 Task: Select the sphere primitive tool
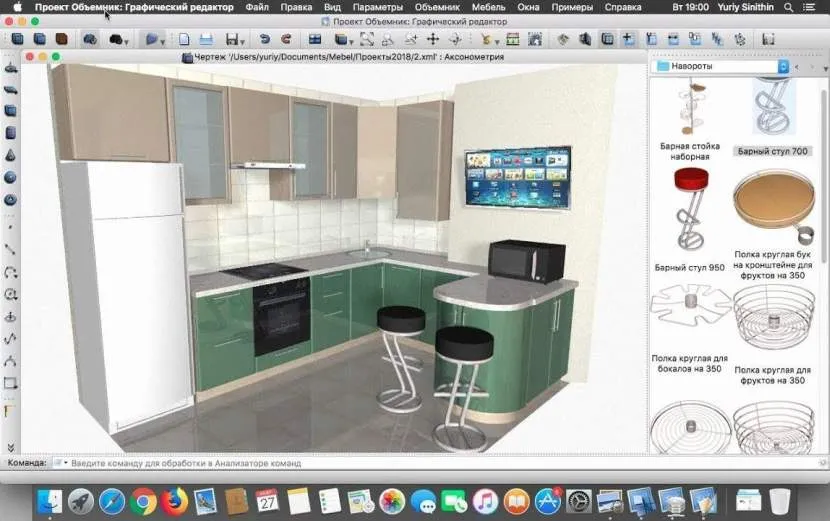tap(10, 178)
